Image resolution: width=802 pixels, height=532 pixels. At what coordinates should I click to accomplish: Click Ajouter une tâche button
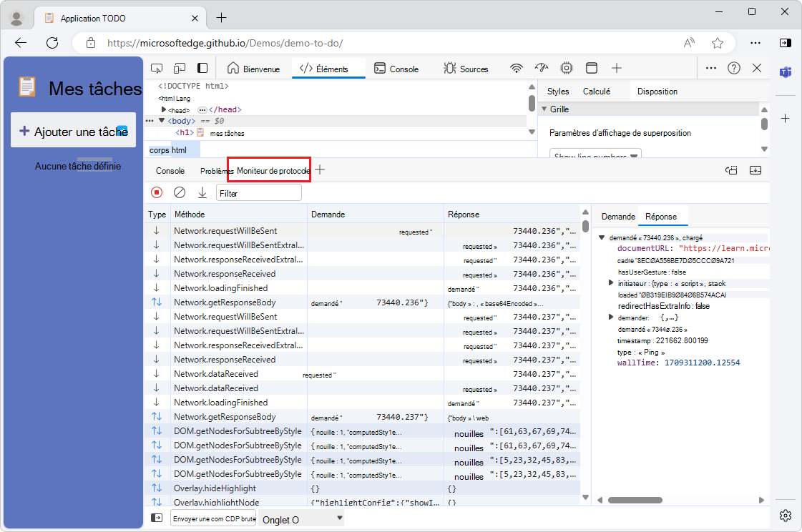click(73, 132)
